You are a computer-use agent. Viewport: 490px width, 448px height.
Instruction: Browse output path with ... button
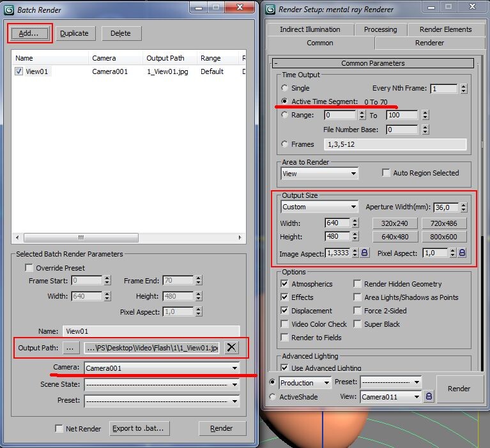point(71,347)
